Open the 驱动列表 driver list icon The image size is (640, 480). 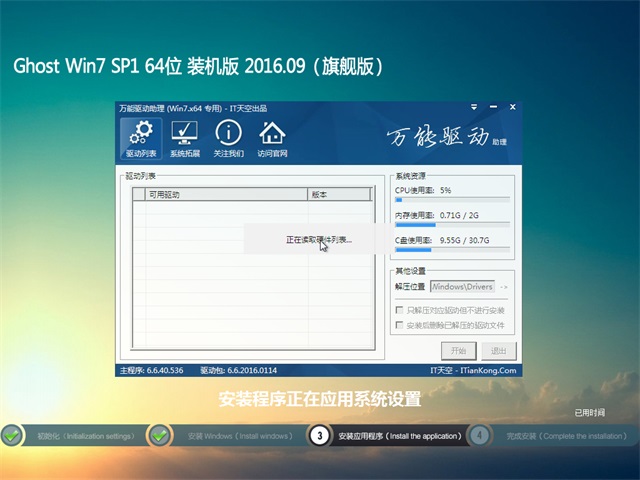[x=141, y=139]
